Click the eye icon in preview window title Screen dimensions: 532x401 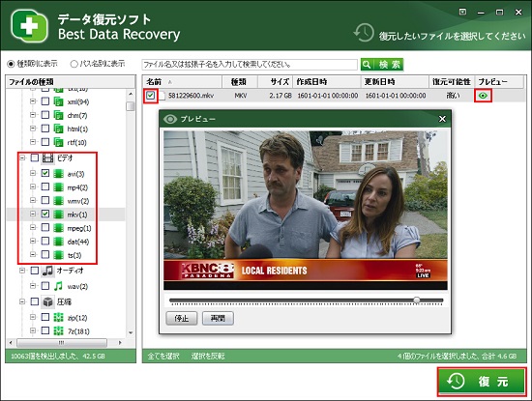point(170,119)
